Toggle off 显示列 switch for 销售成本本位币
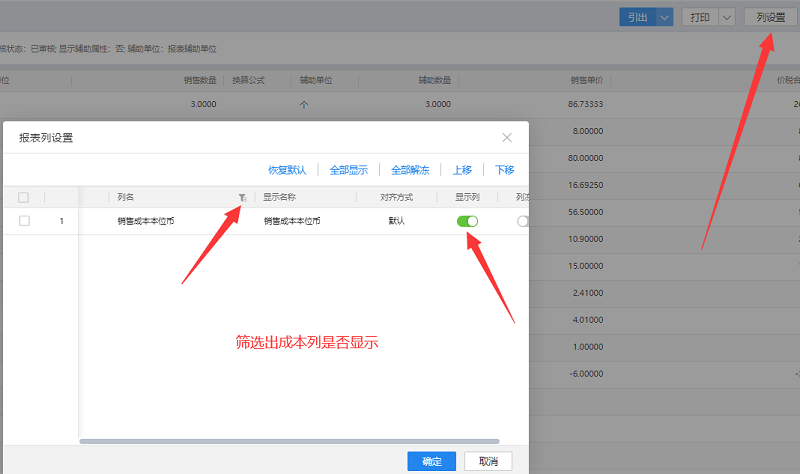The image size is (800, 474). coord(467,221)
